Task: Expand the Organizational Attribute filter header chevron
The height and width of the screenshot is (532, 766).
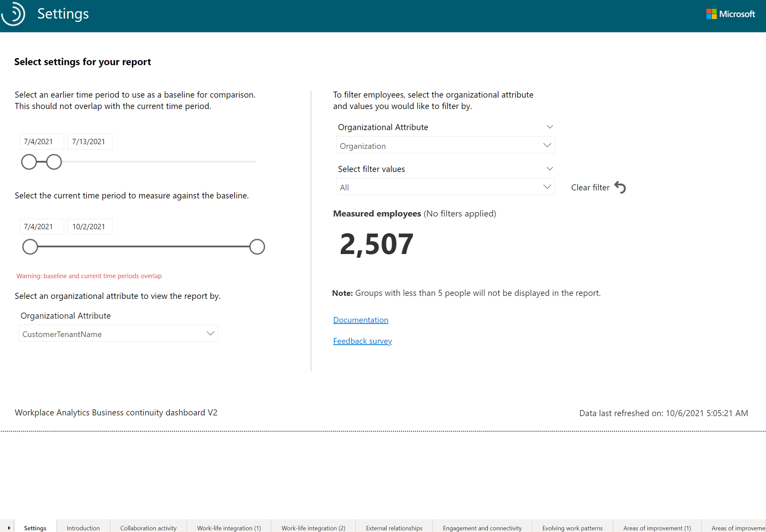Action: click(550, 127)
